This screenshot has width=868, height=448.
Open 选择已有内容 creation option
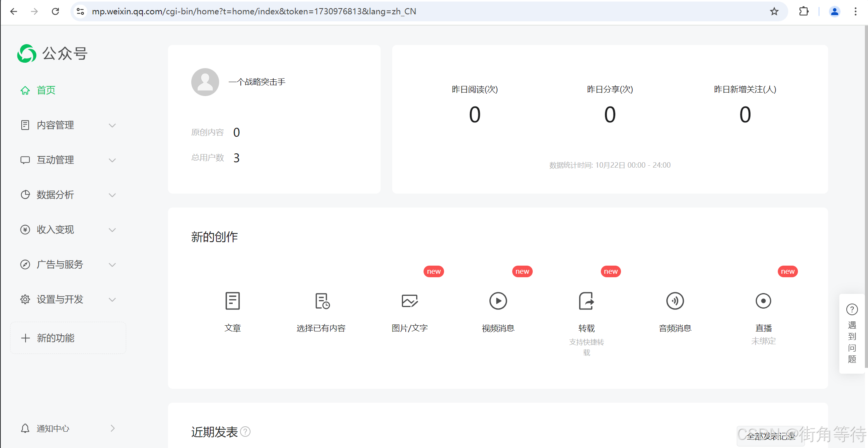click(321, 301)
